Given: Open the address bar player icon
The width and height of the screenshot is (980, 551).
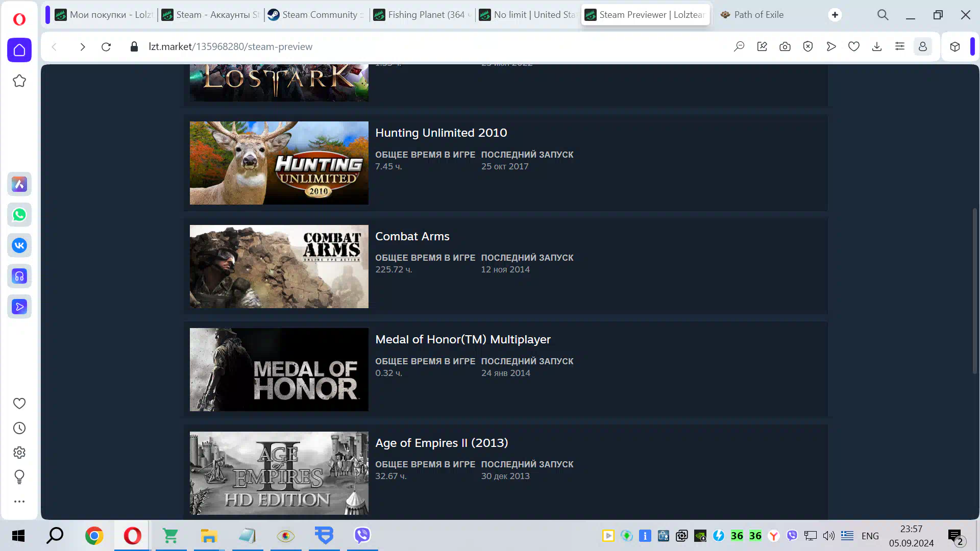Looking at the screenshot, I should pyautogui.click(x=831, y=47).
